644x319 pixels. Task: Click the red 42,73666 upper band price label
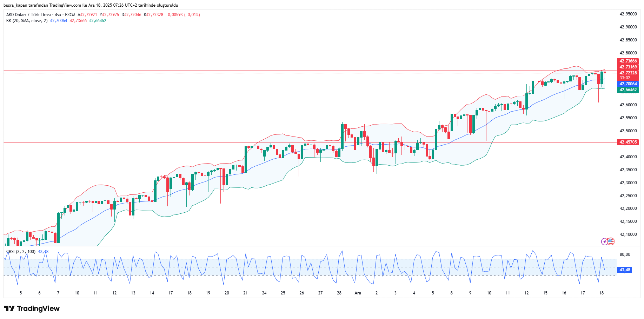point(628,61)
